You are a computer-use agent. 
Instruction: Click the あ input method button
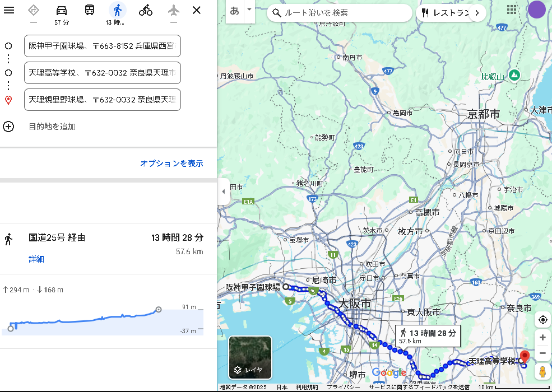[234, 11]
